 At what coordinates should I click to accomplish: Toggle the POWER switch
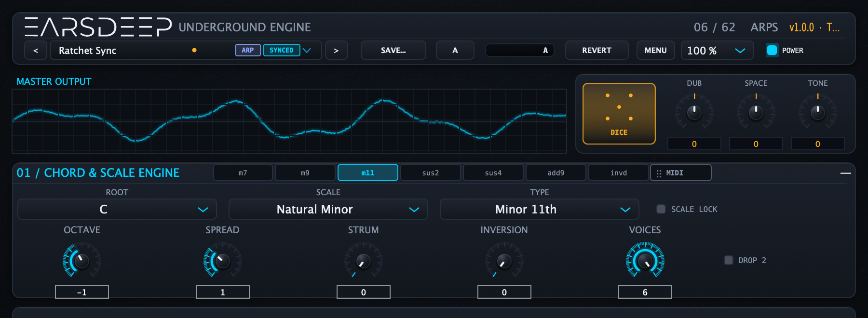tap(772, 50)
